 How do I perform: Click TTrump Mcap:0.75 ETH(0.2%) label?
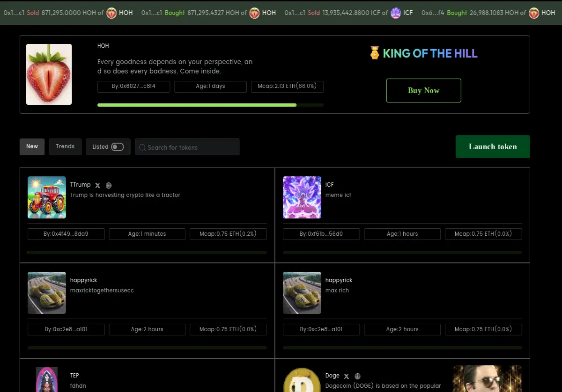tap(228, 234)
